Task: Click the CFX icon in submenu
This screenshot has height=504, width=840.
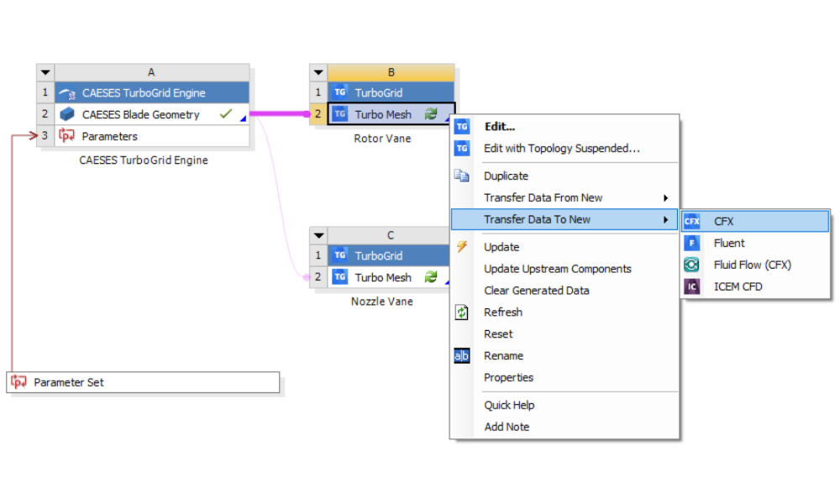Action: (691, 222)
